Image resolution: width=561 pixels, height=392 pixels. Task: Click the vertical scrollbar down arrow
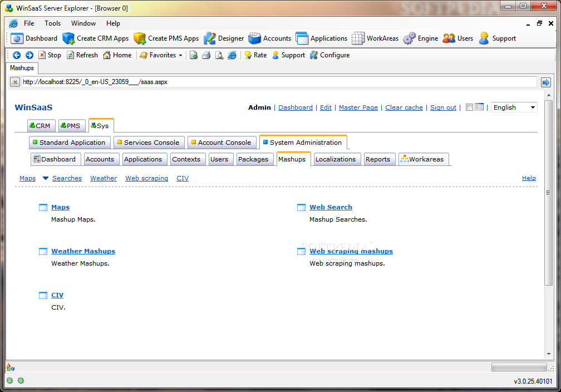549,354
